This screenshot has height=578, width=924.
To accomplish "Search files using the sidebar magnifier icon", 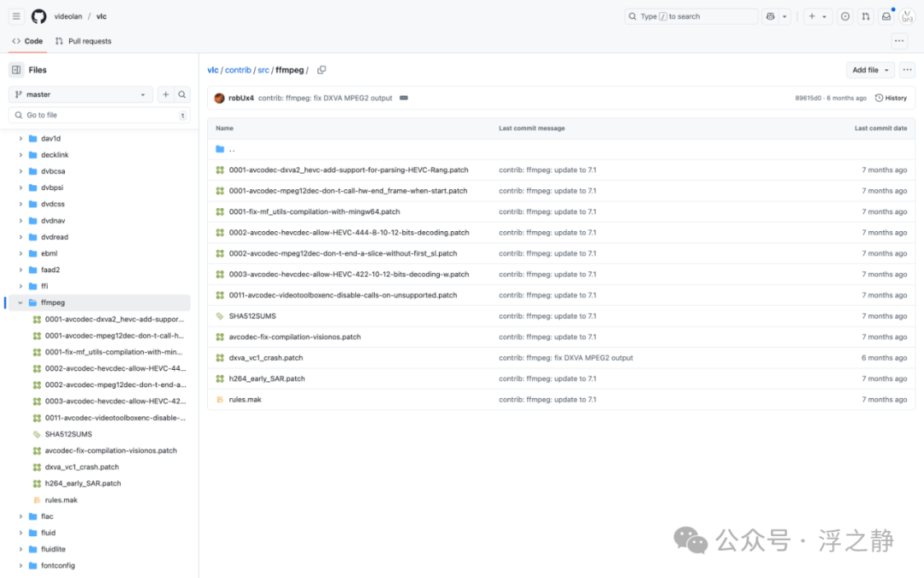I will point(182,94).
